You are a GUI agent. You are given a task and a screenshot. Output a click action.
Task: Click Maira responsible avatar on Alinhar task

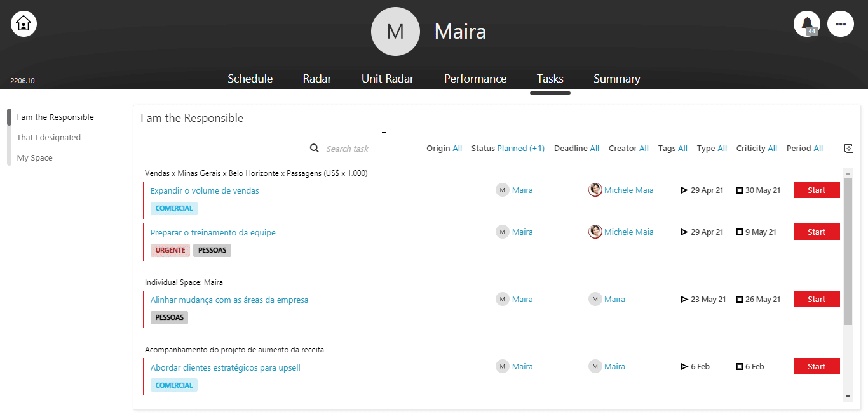pos(503,299)
